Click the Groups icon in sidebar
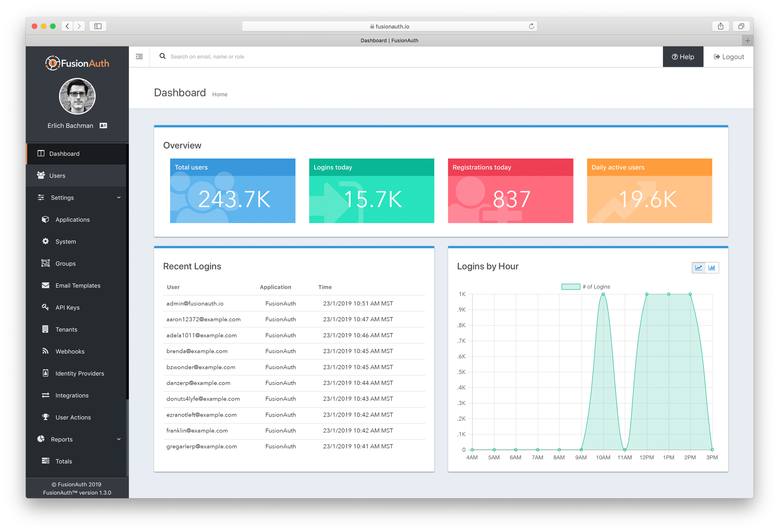 click(45, 263)
